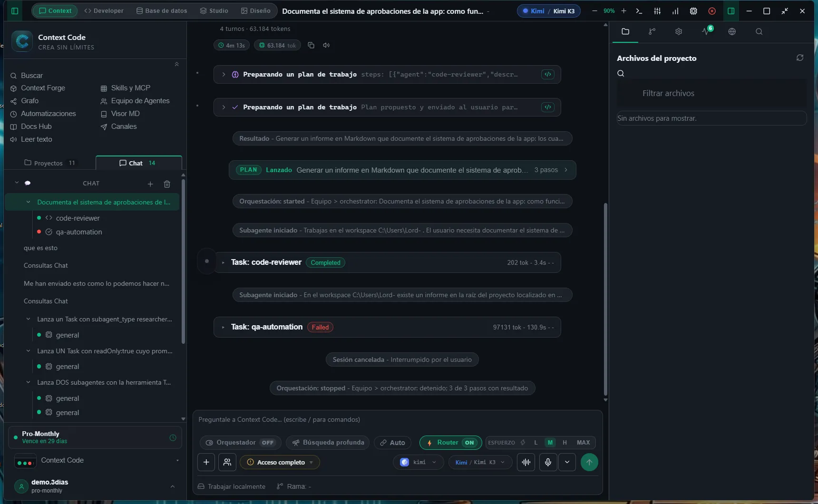The height and width of the screenshot is (504, 818).
Task: Toggle the Auto link mode
Action: click(393, 443)
